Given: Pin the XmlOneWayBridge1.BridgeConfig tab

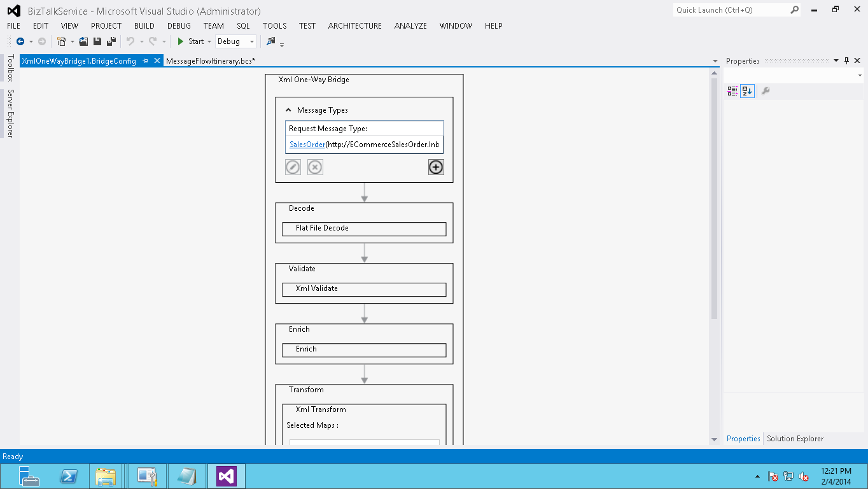Looking at the screenshot, I should pyautogui.click(x=146, y=61).
